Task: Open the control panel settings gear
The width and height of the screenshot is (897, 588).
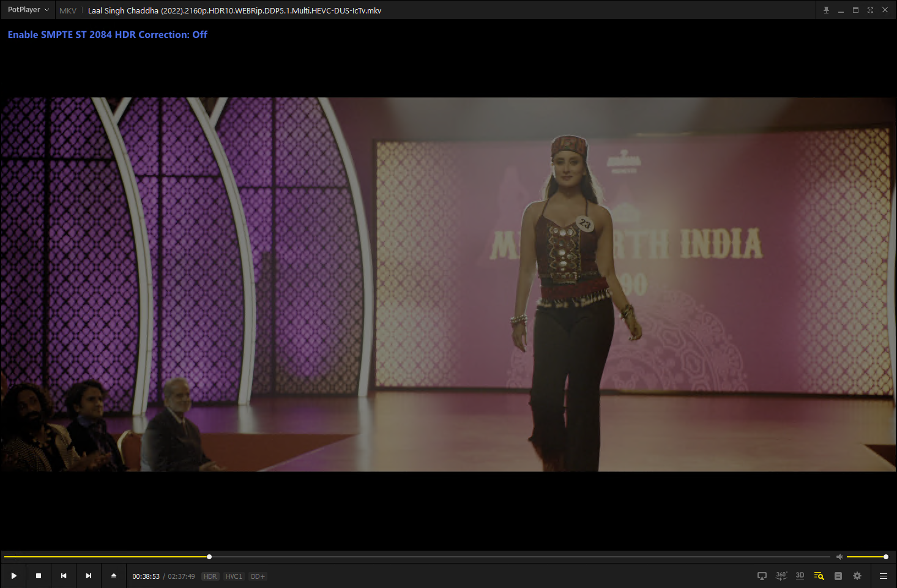Action: pos(857,576)
